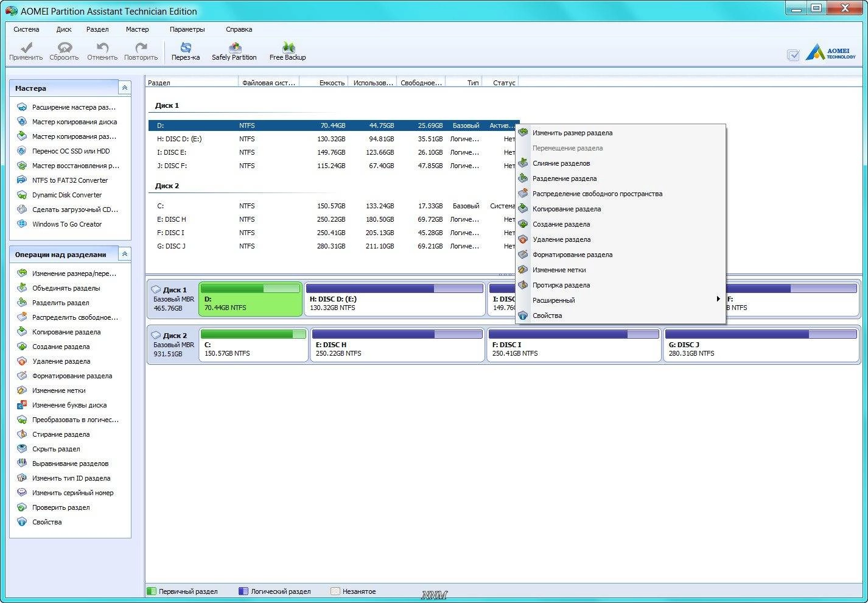Open the Раздел menu

point(97,29)
